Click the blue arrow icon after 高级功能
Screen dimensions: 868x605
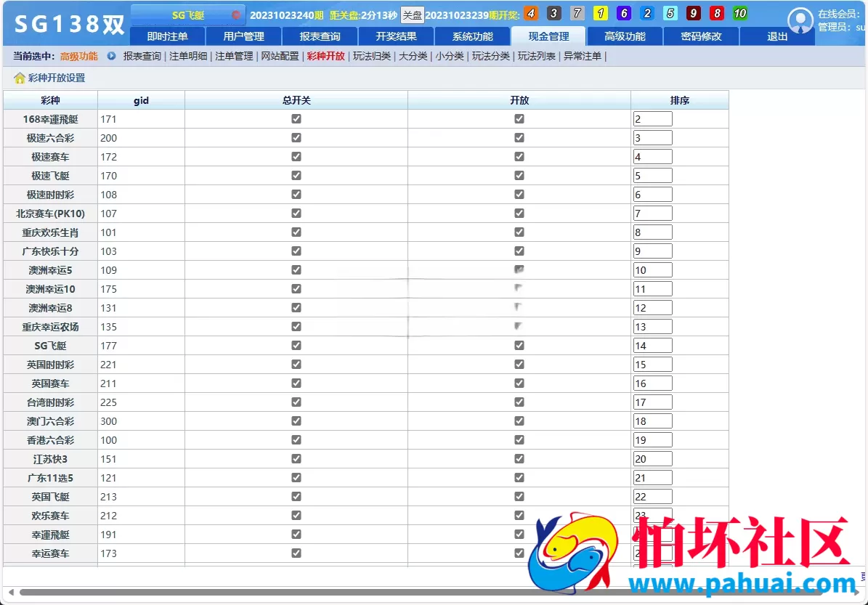click(111, 56)
